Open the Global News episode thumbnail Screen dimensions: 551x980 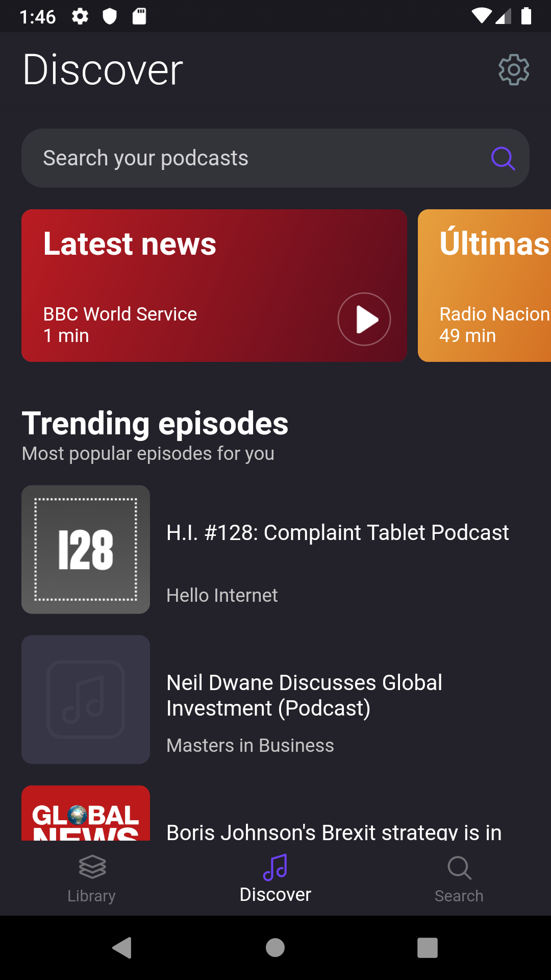86,813
